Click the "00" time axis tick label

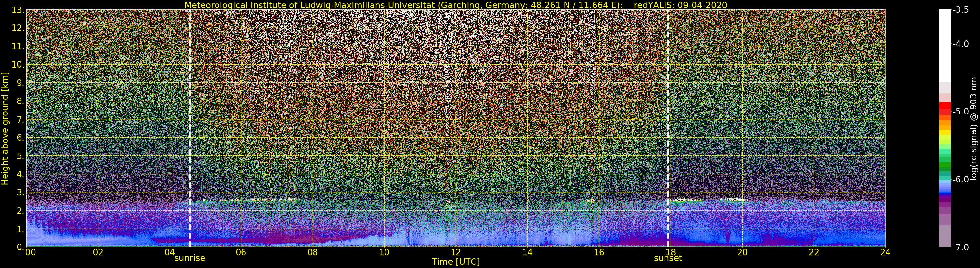30,252
